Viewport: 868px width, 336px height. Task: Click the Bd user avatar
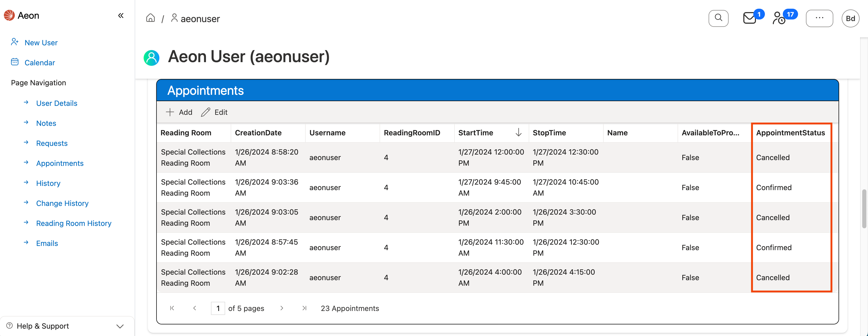point(850,18)
